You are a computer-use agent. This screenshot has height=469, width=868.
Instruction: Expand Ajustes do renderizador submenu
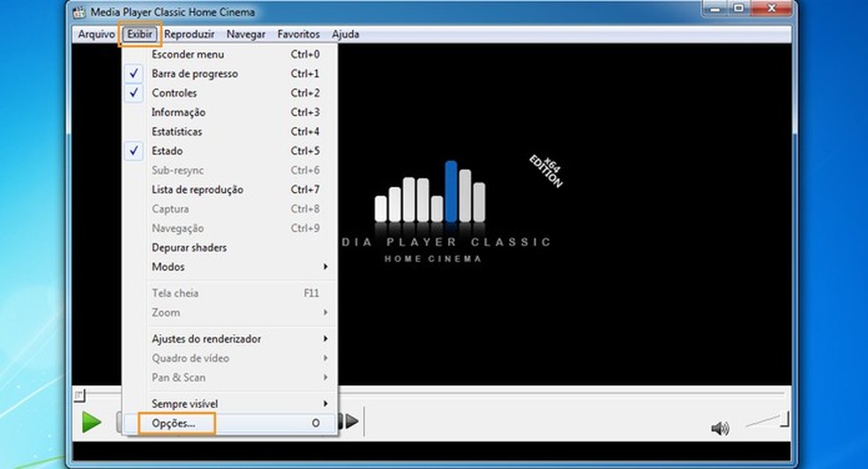[x=229, y=339]
